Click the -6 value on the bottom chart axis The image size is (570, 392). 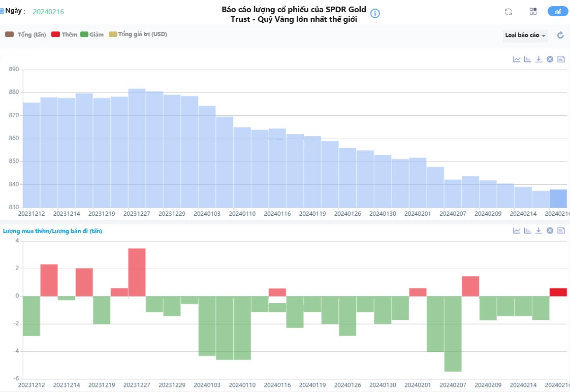(x=16, y=379)
